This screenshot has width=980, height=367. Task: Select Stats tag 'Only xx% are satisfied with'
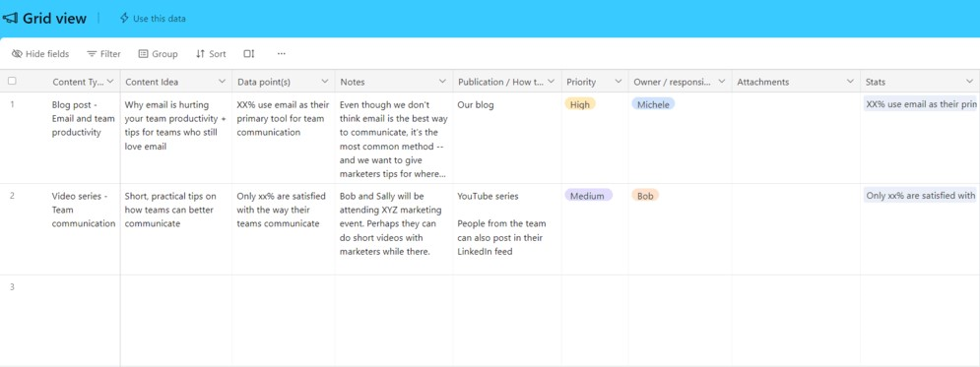921,196
